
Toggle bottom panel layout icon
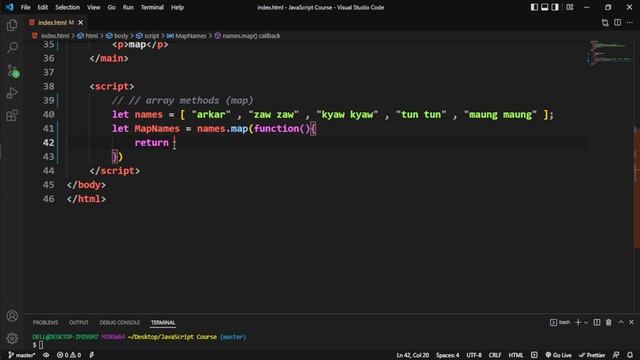tap(544, 7)
